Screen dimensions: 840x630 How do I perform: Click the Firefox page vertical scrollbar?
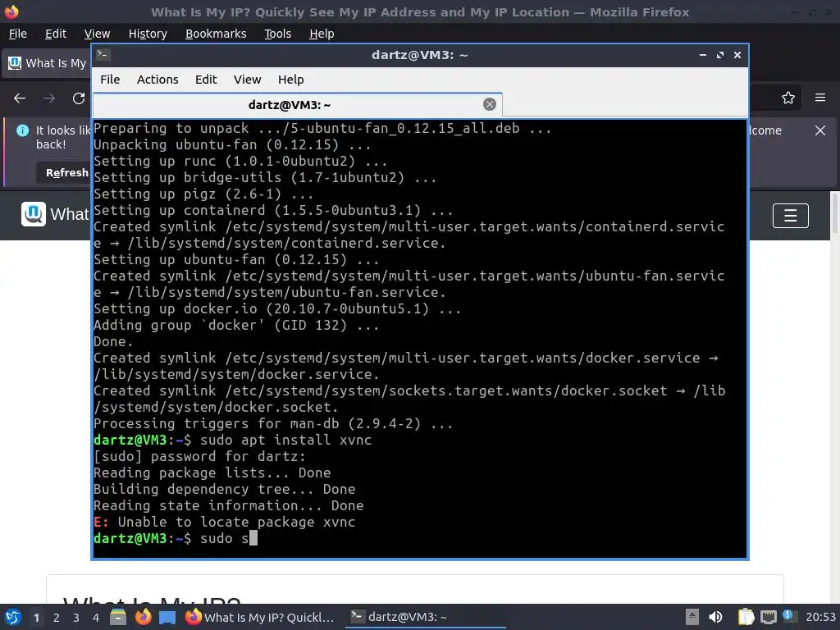pyautogui.click(x=835, y=213)
